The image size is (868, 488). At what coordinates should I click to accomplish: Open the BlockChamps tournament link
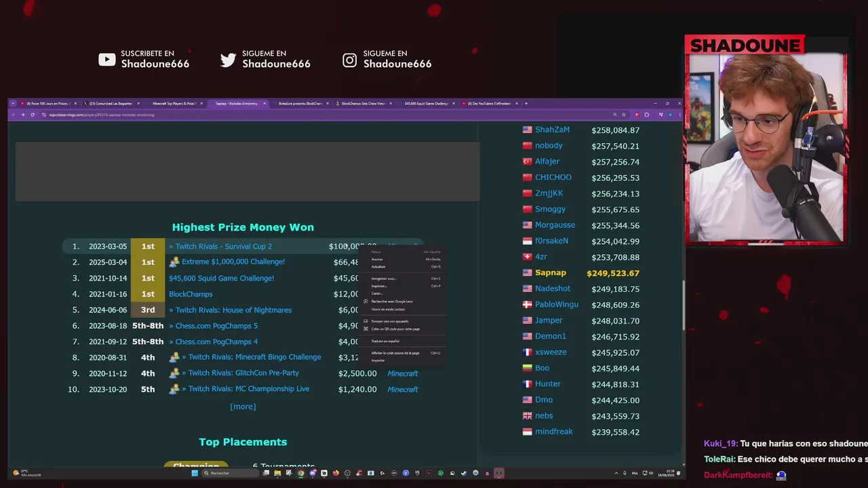click(x=191, y=294)
